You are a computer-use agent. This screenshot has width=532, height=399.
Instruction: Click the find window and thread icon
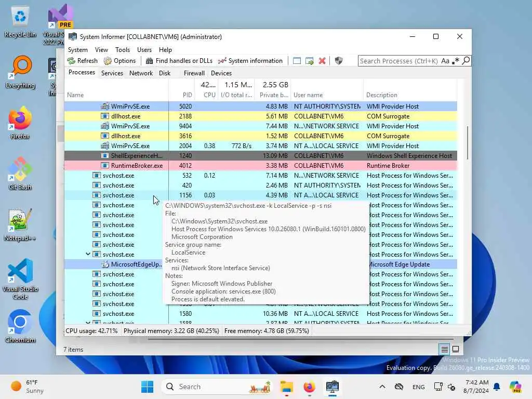click(x=310, y=61)
